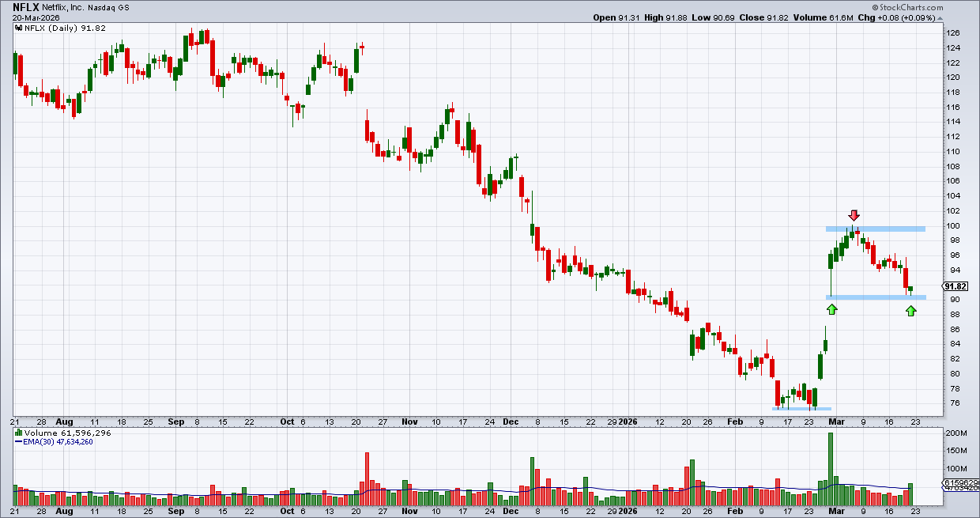Click the 100 price axis label

(x=954, y=226)
